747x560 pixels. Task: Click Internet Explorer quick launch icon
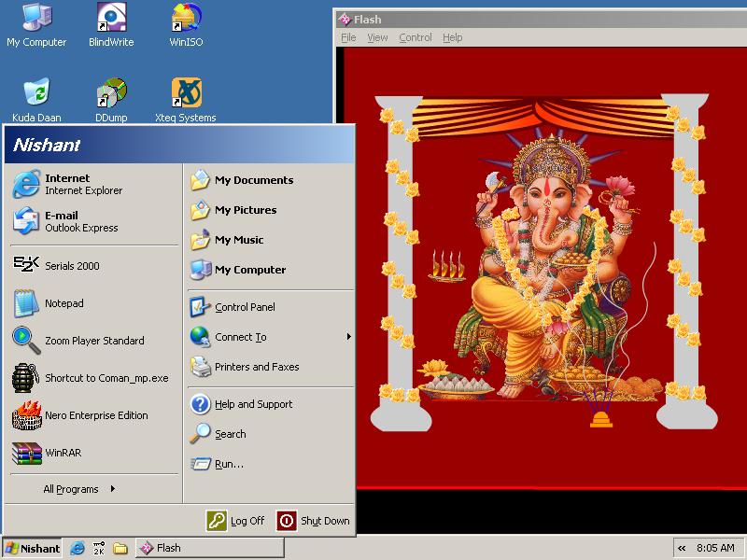click(78, 548)
